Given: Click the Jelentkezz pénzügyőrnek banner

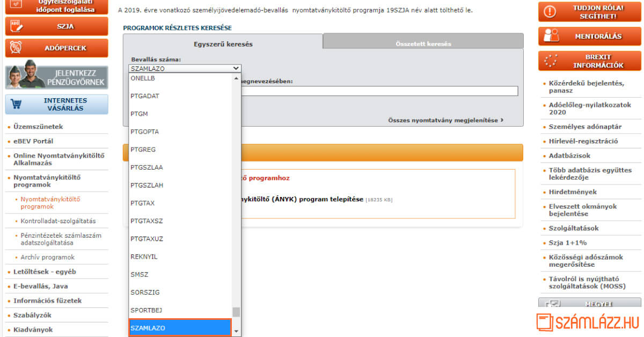Looking at the screenshot, I should pyautogui.click(x=56, y=77).
